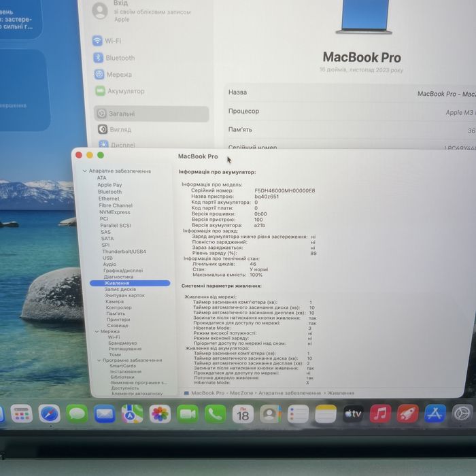The width and height of the screenshot is (476, 476).
Task: Open the Notes app in the Dock
Action: click(326, 413)
